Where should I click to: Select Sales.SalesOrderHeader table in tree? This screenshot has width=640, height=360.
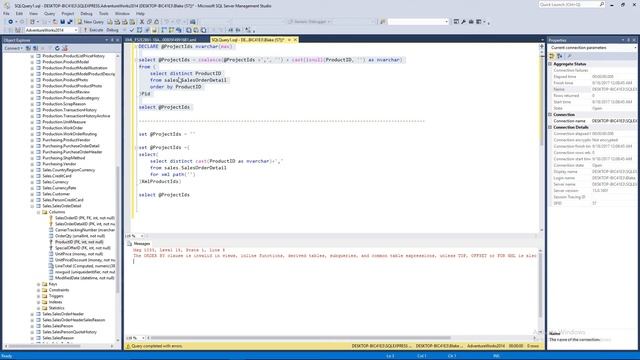pyautogui.click(x=63, y=314)
